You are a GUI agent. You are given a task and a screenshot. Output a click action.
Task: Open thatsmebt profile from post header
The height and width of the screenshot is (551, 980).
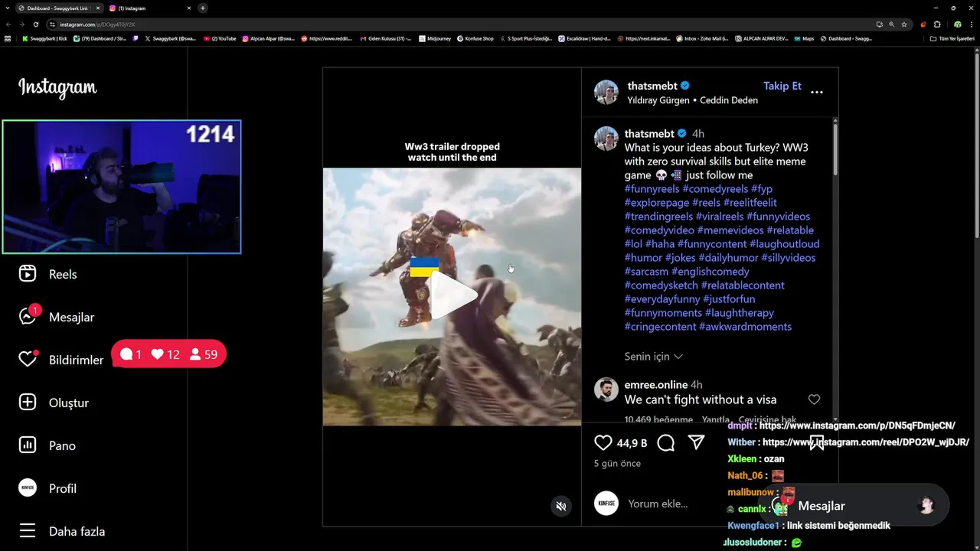click(652, 86)
